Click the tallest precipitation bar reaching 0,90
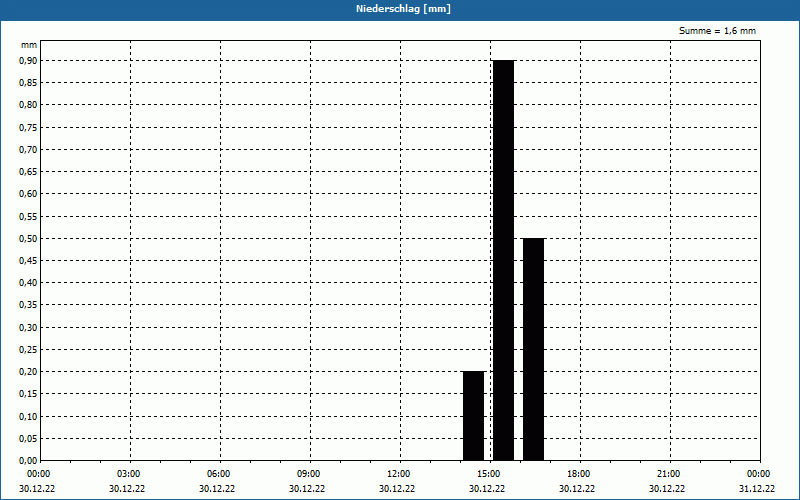The image size is (800, 500). (x=503, y=260)
